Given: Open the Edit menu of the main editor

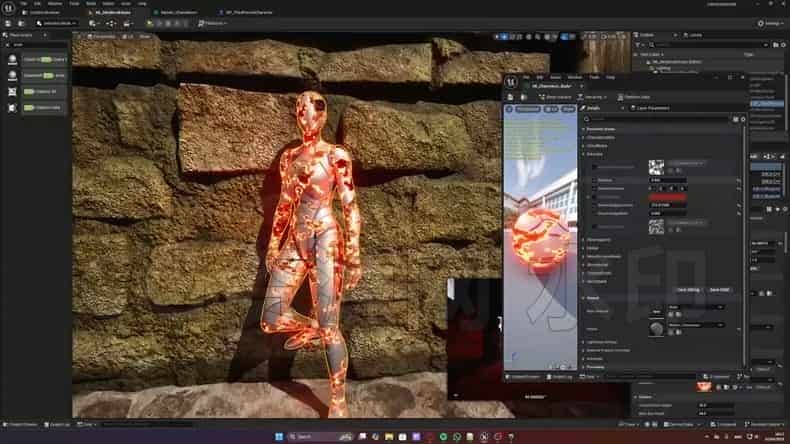Looking at the screenshot, I should click(x=38, y=3).
